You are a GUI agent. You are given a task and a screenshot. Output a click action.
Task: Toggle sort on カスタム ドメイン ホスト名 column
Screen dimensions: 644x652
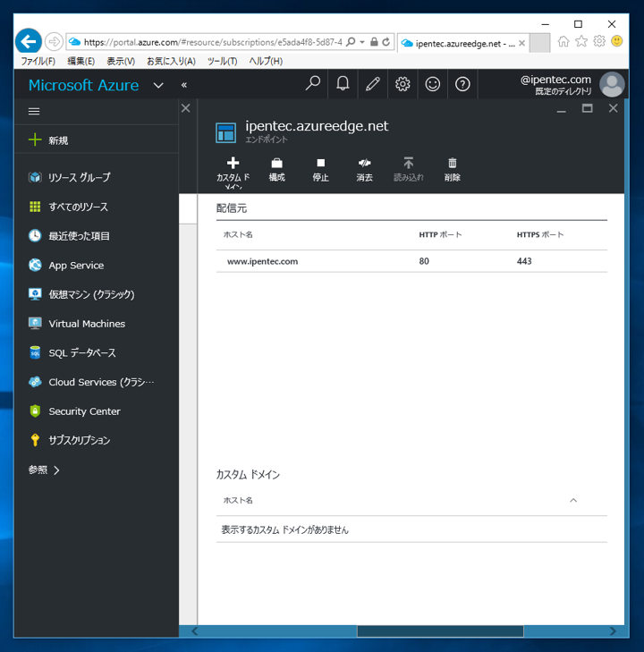[x=573, y=500]
